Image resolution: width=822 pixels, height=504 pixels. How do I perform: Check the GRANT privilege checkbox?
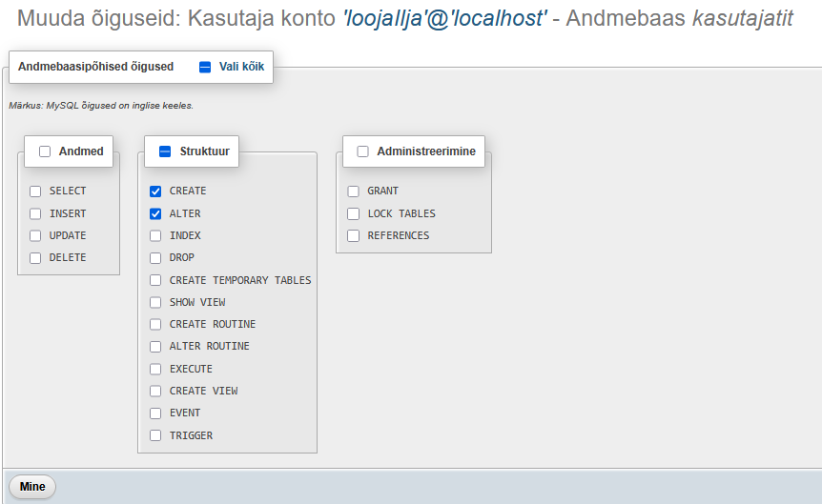[354, 192]
